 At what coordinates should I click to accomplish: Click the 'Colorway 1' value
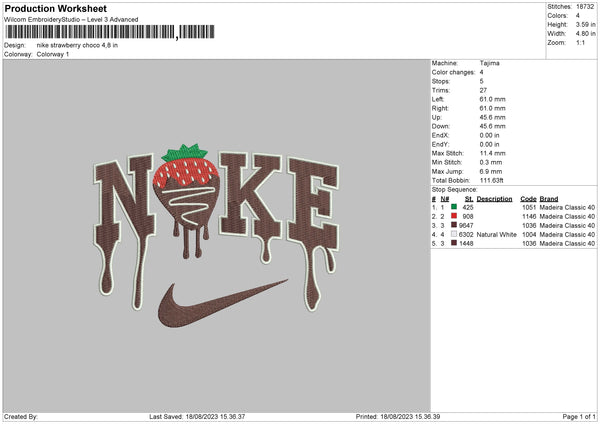tap(53, 54)
